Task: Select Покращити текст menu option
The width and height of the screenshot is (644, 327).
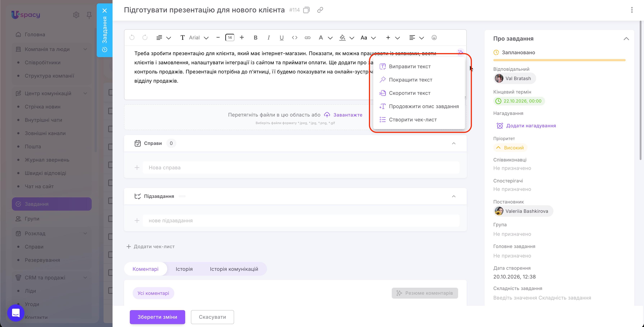Action: (x=419, y=80)
